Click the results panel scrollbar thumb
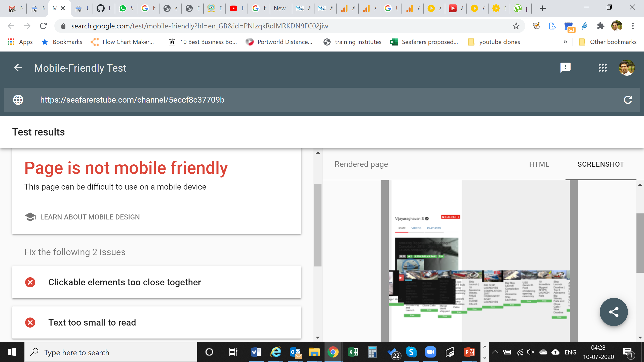644x362 pixels. click(317, 225)
